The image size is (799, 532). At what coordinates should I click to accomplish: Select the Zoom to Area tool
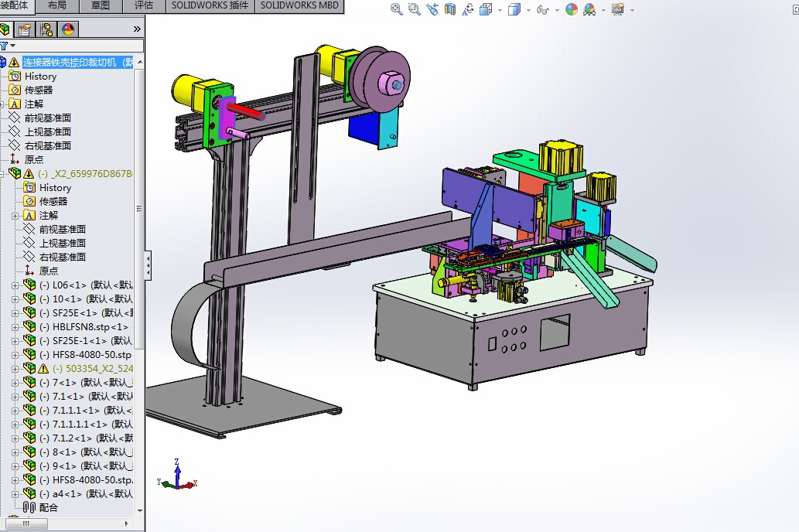(415, 9)
